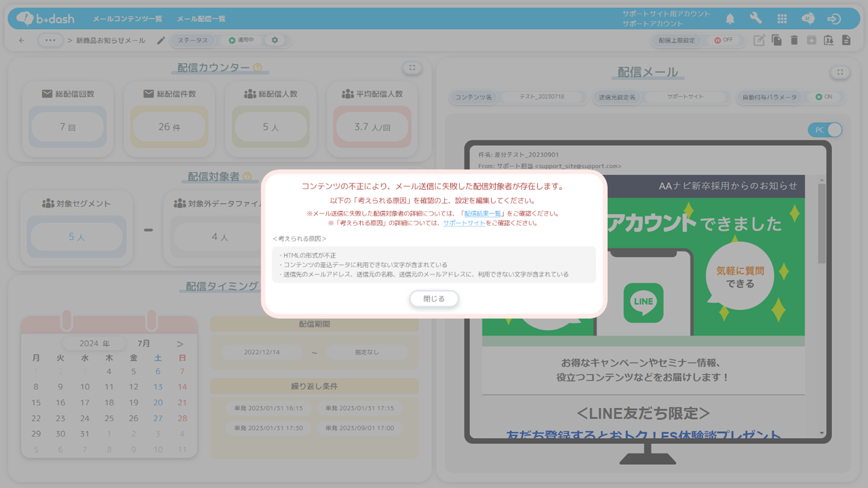Click the 2024 年 year selector

pos(94,344)
